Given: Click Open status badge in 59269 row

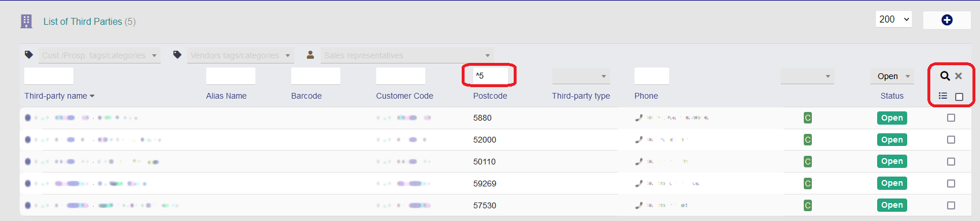Looking at the screenshot, I should point(892,183).
